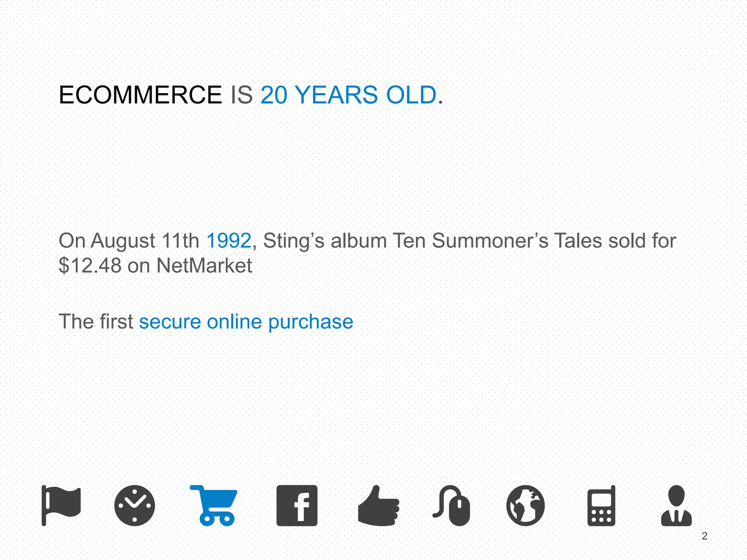Click "Ten Summoner's Tales" album name
The image size is (747, 560).
pyautogui.click(x=471, y=241)
